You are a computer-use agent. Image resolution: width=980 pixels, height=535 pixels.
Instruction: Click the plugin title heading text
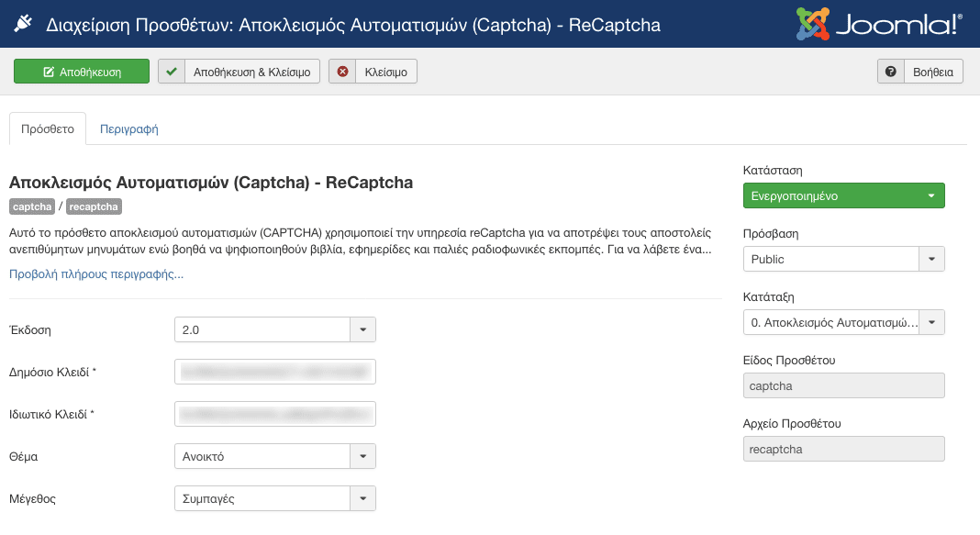(x=211, y=183)
